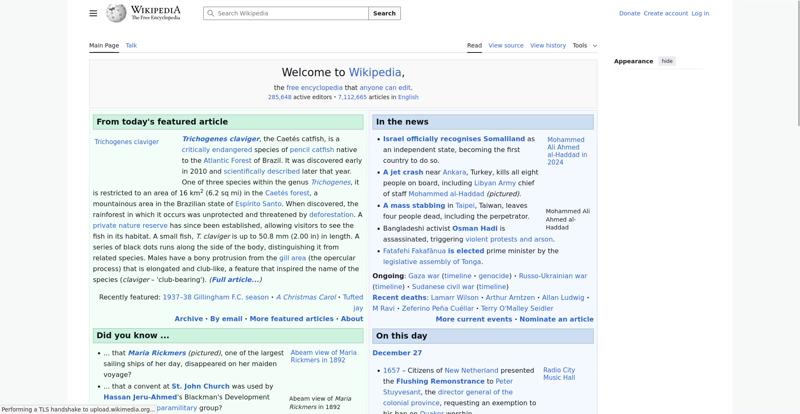
Task: Click the magnifier icon in search box
Action: [210, 14]
